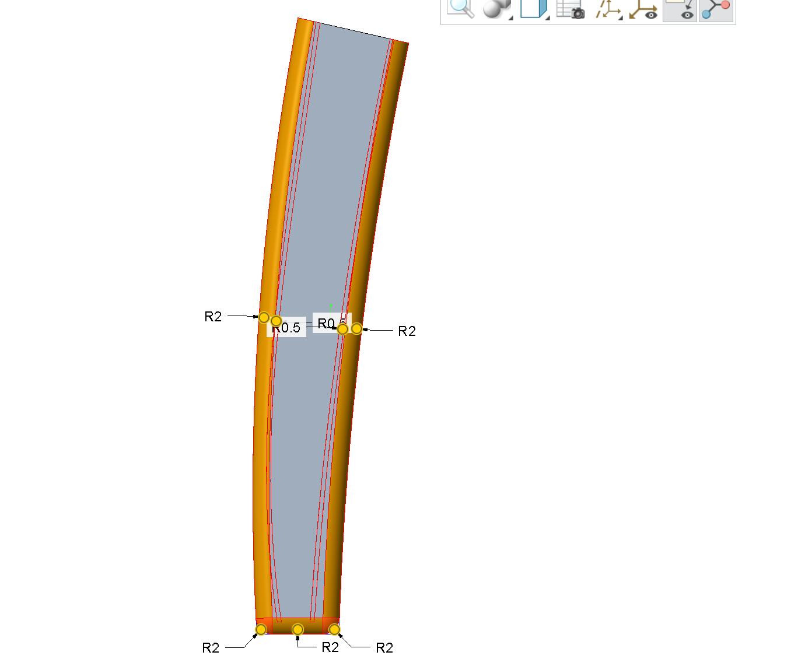Select the bottom-center R2 dimension label
This screenshot has height=666, width=812.
pos(330,647)
